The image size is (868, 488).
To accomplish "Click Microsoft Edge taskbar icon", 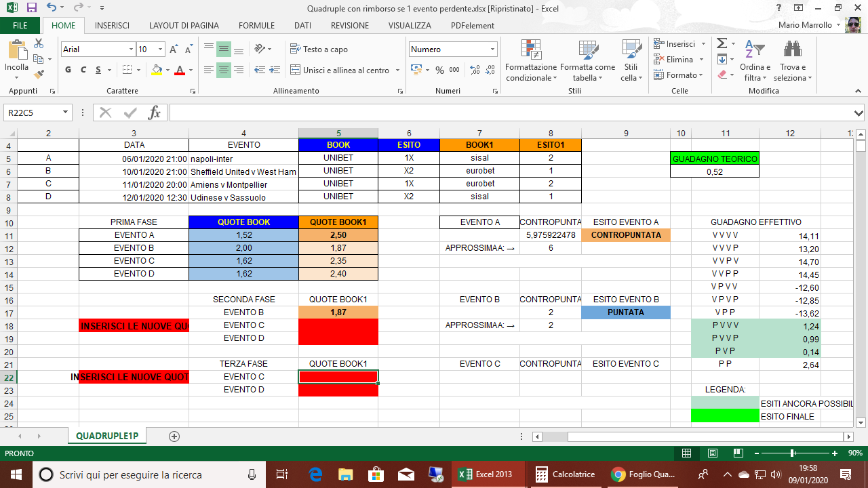I will pos(315,474).
